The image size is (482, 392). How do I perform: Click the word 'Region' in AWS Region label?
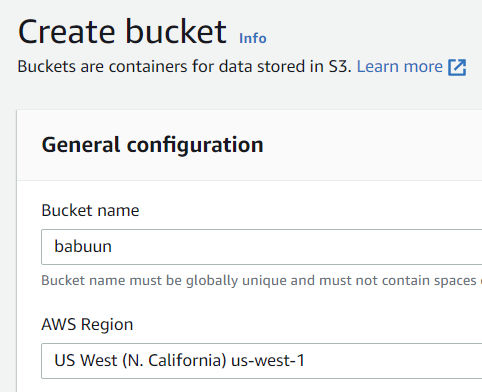point(107,325)
